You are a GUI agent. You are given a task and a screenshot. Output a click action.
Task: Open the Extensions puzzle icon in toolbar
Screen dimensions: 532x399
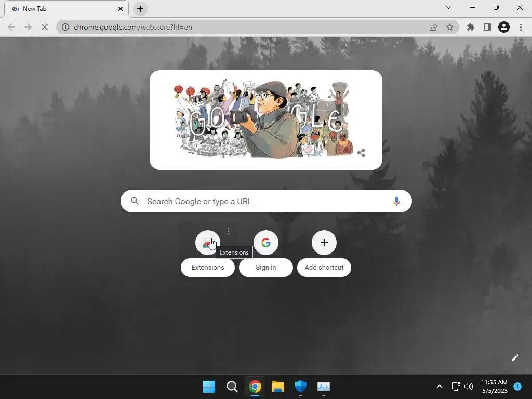[470, 27]
